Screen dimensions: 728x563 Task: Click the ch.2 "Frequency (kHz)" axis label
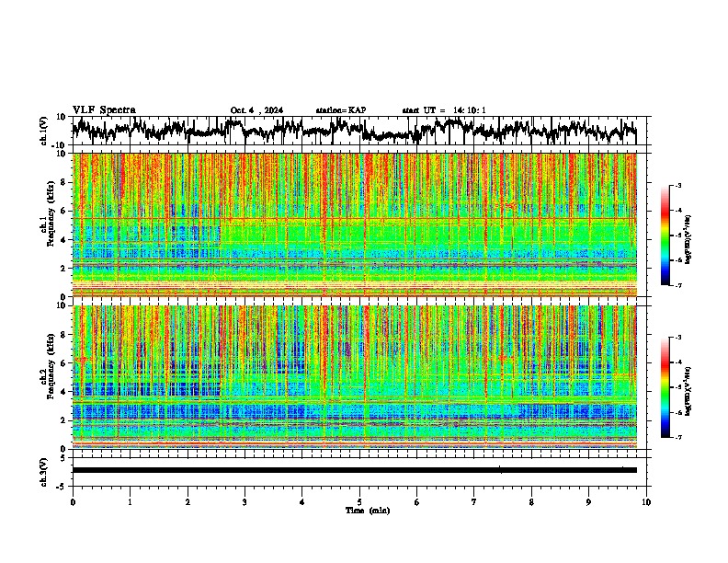[51, 366]
